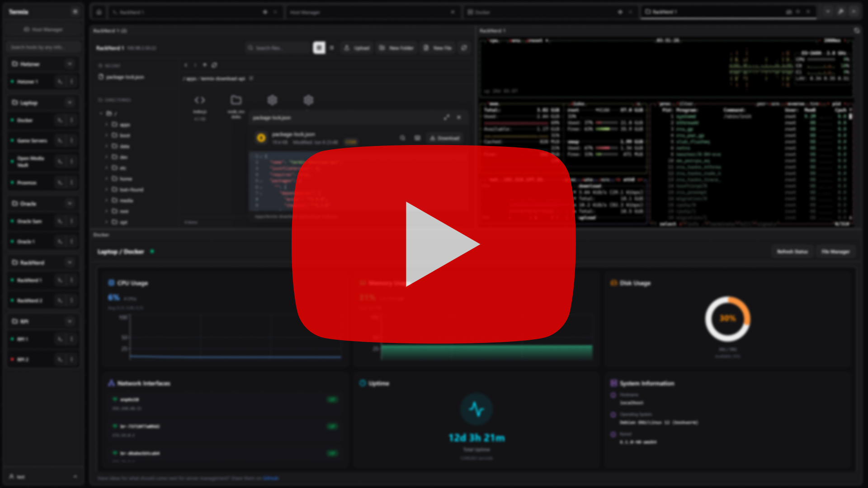Click the New File button
Screen dimensions: 868x488
(437, 48)
